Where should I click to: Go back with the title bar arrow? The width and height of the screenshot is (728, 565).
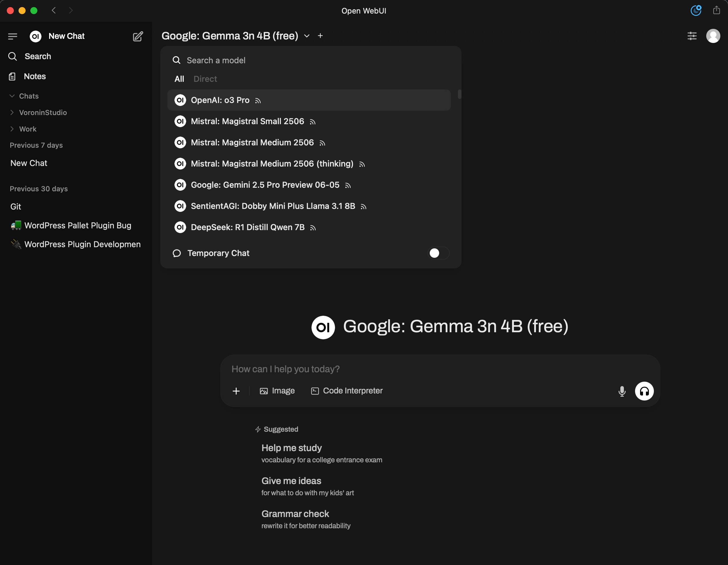(54, 10)
